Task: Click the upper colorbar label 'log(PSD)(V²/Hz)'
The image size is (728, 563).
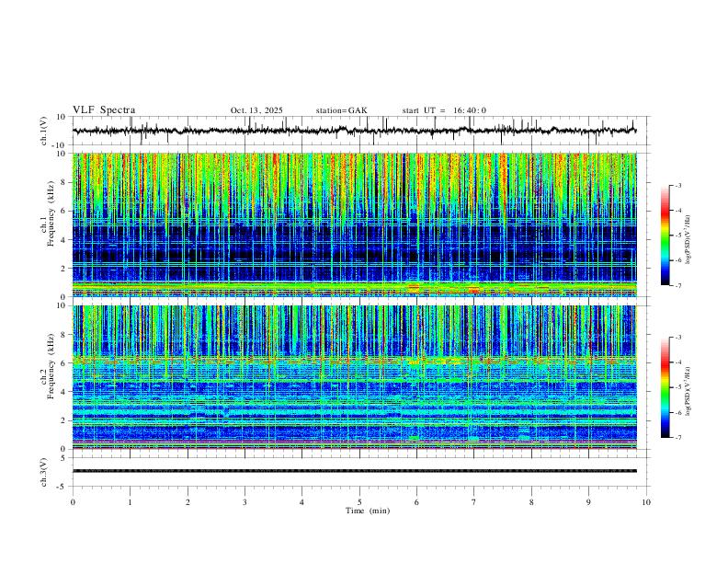Action: click(x=688, y=240)
